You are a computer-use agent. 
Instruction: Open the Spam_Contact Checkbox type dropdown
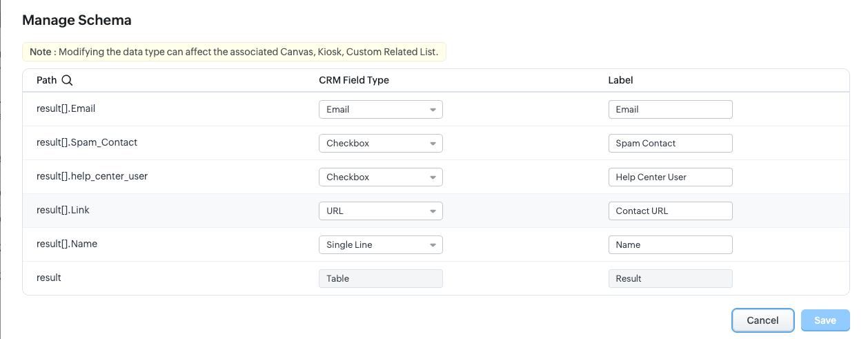click(x=380, y=144)
